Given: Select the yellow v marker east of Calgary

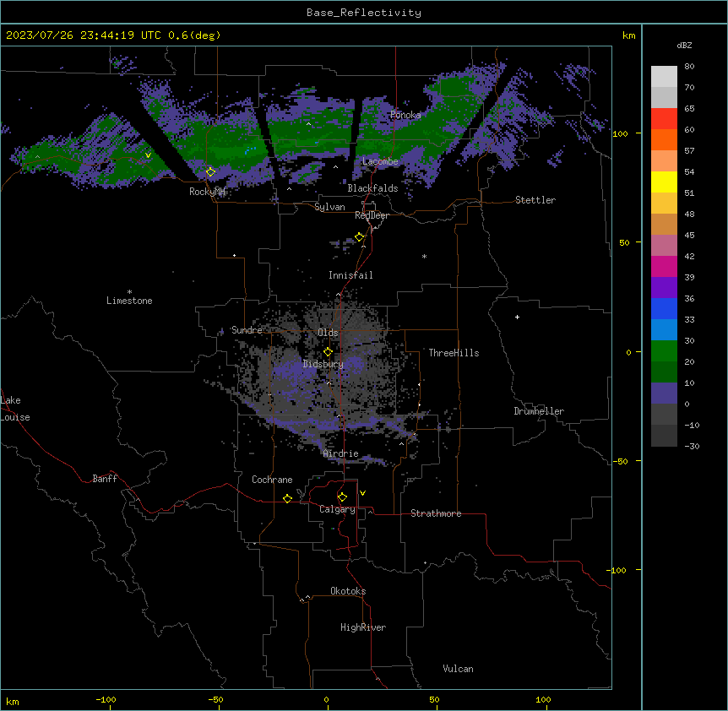Looking at the screenshot, I should pyautogui.click(x=362, y=493).
